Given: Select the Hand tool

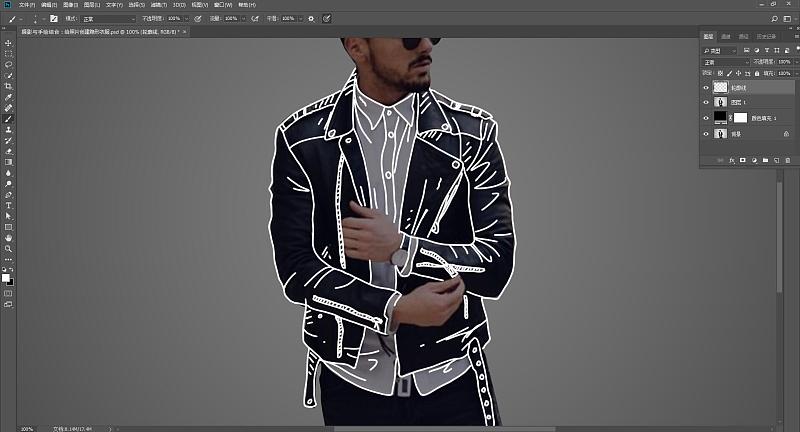Looking at the screenshot, I should (8, 238).
